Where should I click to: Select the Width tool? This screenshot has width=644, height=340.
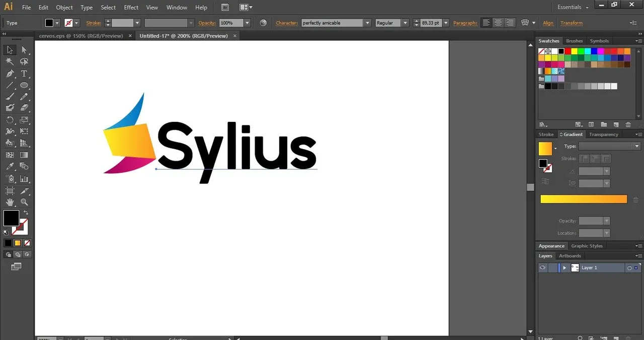pyautogui.click(x=10, y=131)
